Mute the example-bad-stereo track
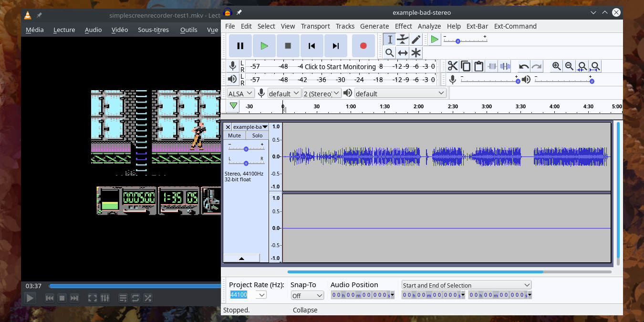Viewport: 644px width, 322px height. coord(234,135)
